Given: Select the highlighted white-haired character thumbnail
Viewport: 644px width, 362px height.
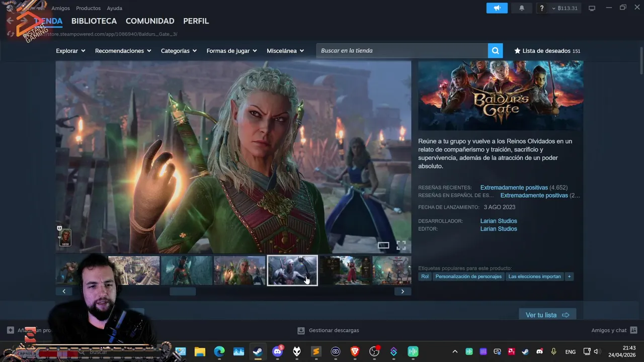Looking at the screenshot, I should (292, 270).
